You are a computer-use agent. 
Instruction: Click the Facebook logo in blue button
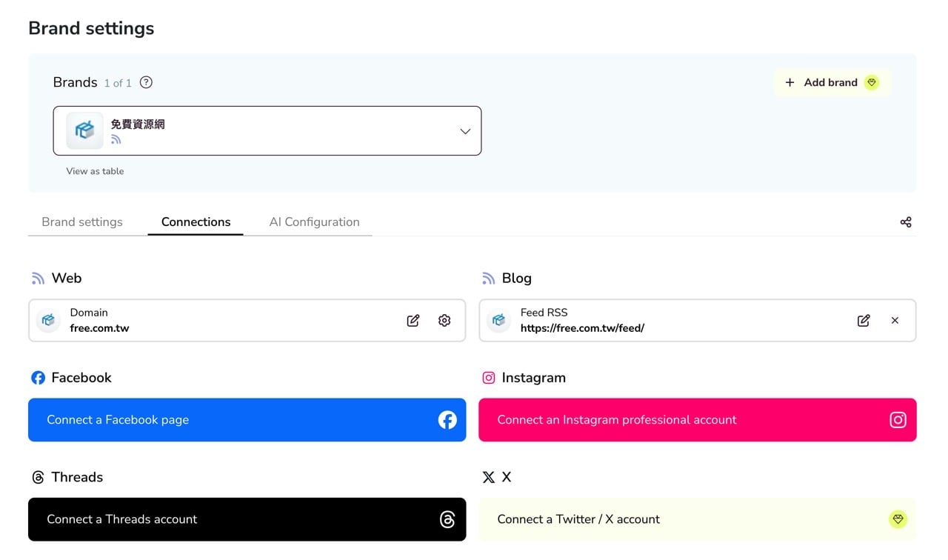[x=447, y=420]
